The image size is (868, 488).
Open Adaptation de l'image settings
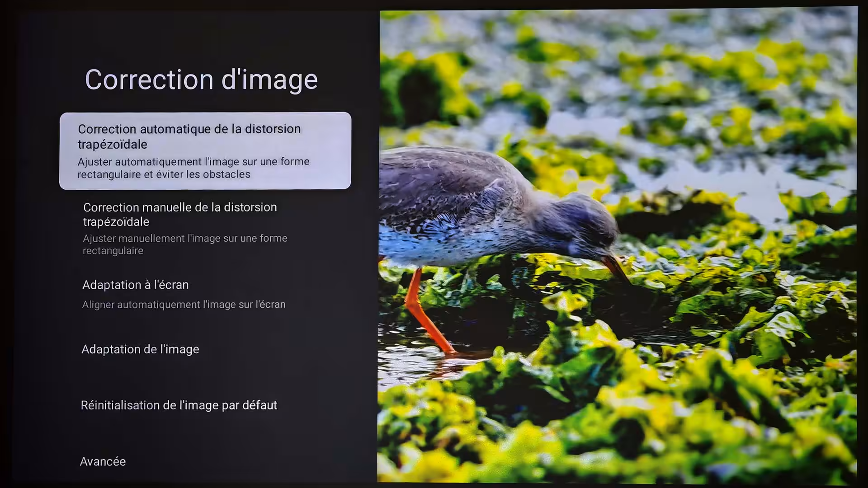click(x=140, y=349)
